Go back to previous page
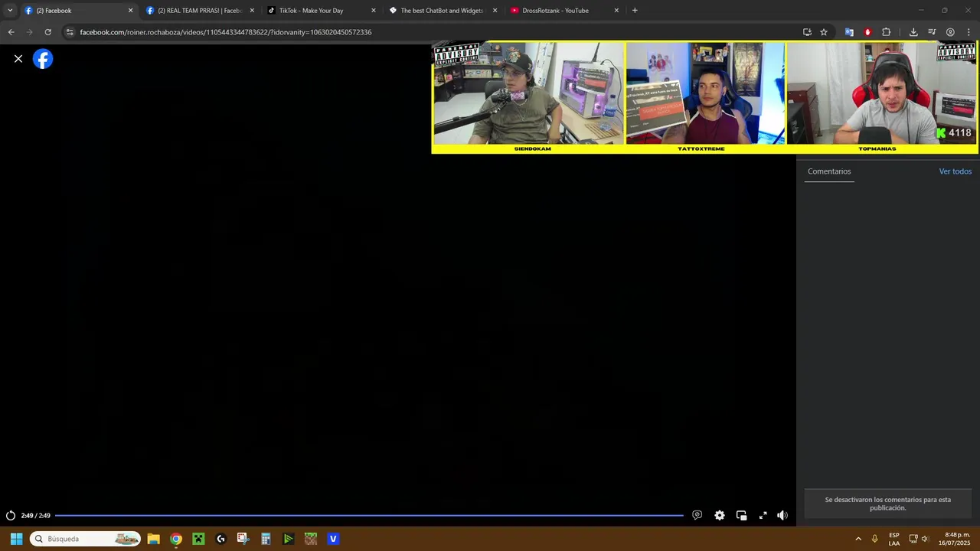 tap(11, 32)
